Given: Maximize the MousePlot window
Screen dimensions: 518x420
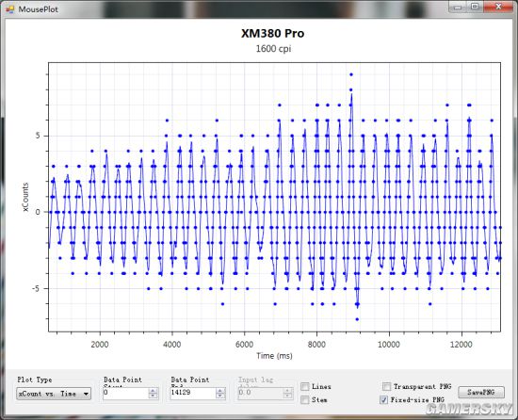Looking at the screenshot, I should coord(475,7).
